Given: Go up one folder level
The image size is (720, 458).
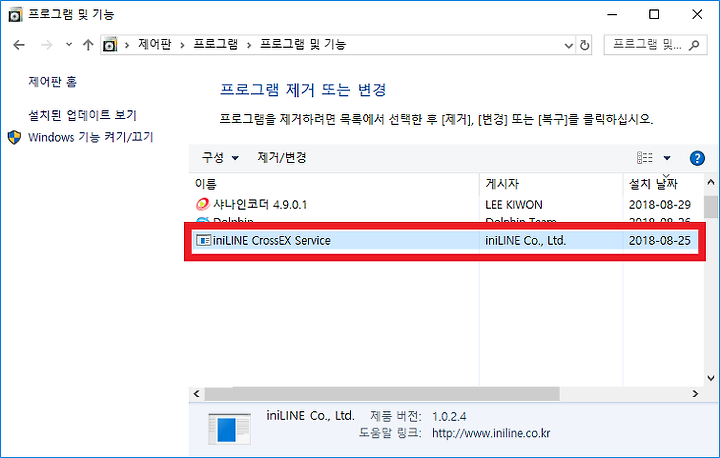Looking at the screenshot, I should pyautogui.click(x=88, y=45).
